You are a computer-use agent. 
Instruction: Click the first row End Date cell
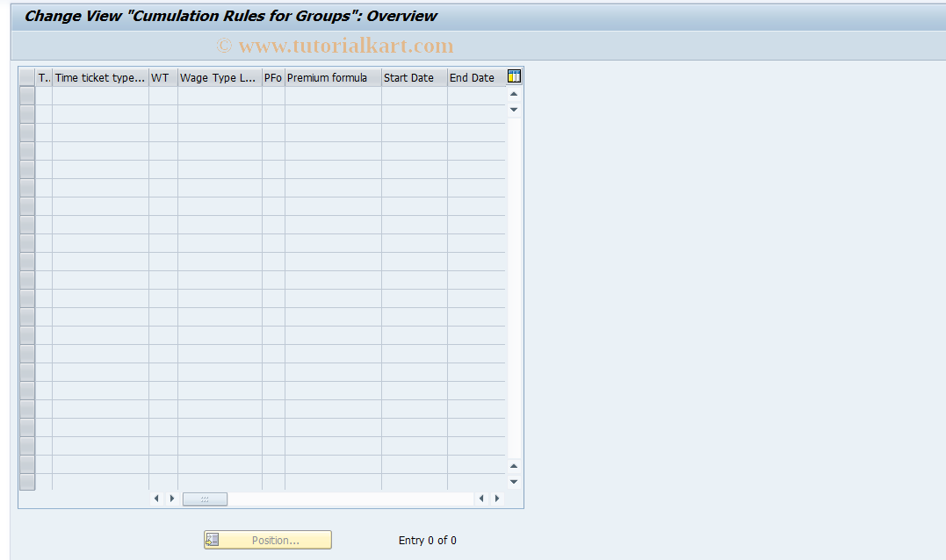pyautogui.click(x=477, y=96)
